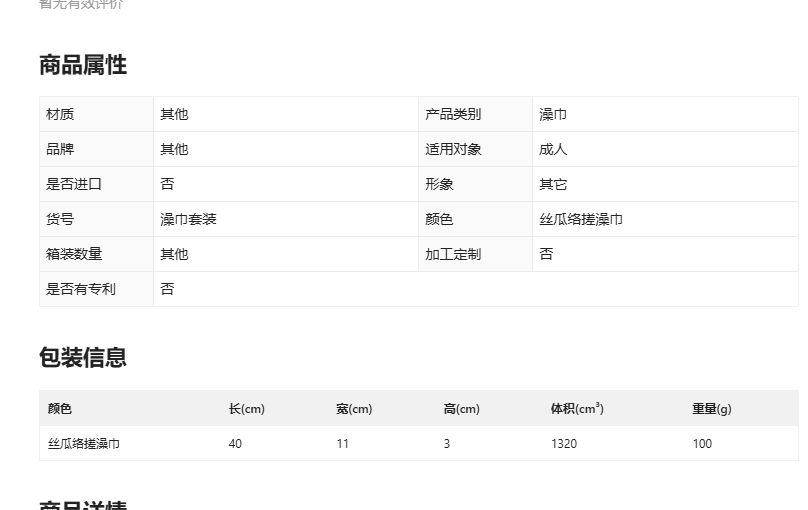808x510 pixels.
Task: Select the 澡巾 product category value
Action: pos(553,114)
